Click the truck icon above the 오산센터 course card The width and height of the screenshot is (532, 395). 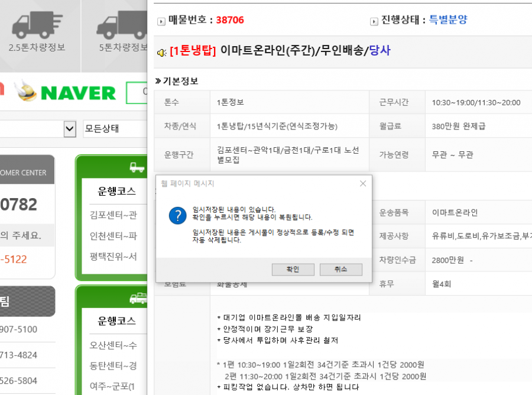[138, 298]
